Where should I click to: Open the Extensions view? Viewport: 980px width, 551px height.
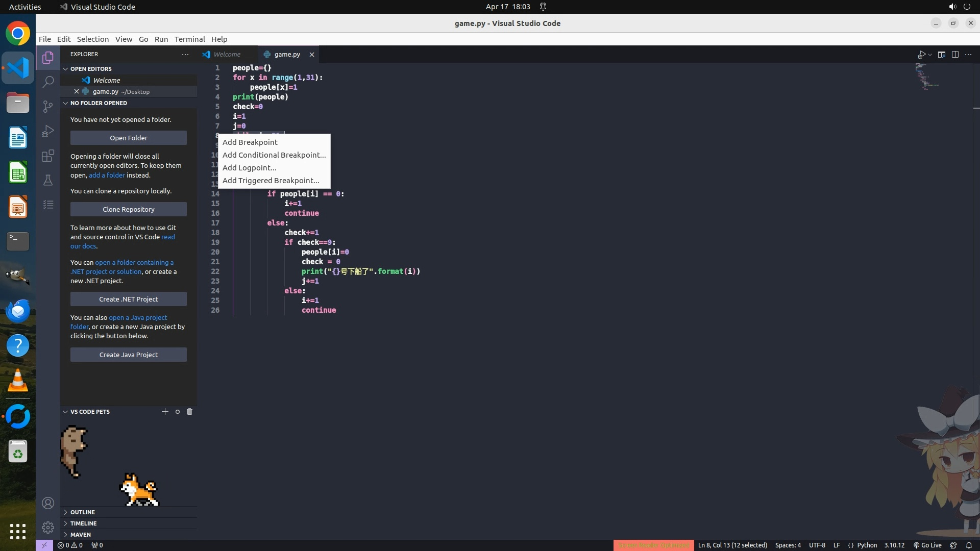(x=48, y=156)
